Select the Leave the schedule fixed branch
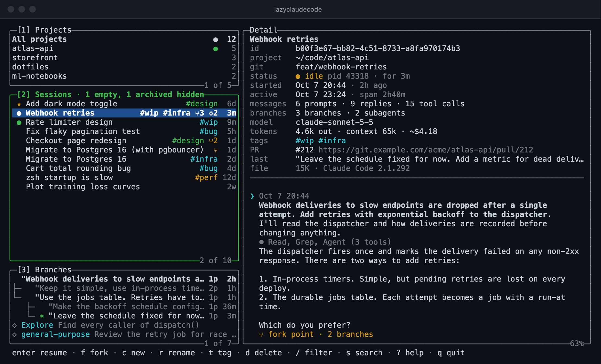601x364 pixels. tap(124, 316)
